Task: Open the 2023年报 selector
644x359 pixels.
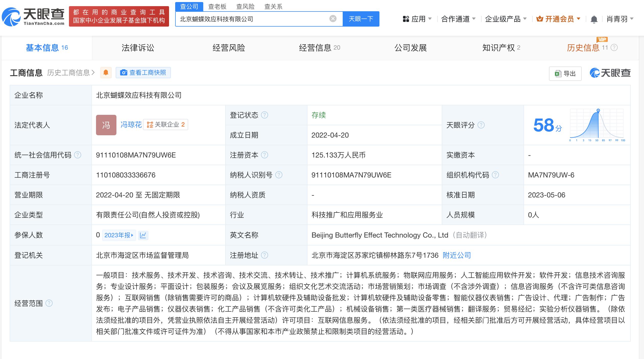Action: click(x=119, y=235)
